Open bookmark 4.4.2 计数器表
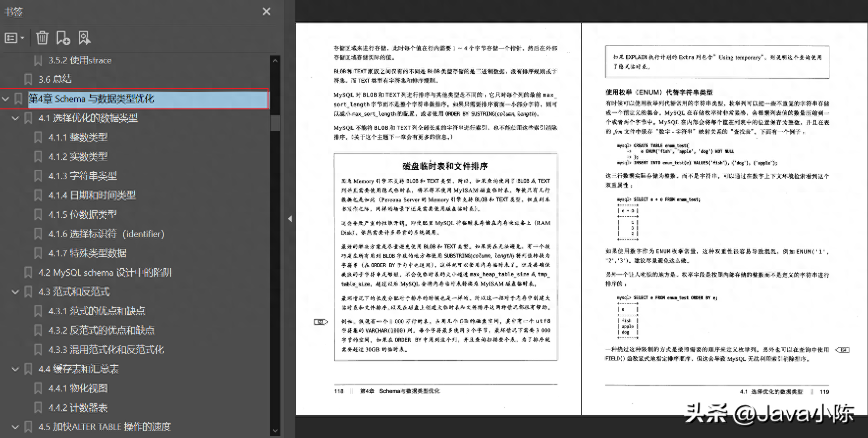This screenshot has width=868, height=438. [78, 408]
